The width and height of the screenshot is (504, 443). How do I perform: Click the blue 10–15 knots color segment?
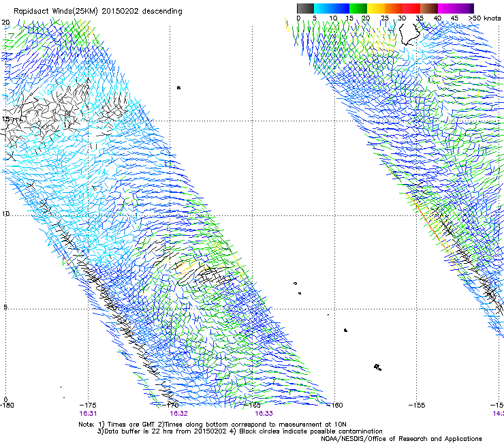pos(341,8)
